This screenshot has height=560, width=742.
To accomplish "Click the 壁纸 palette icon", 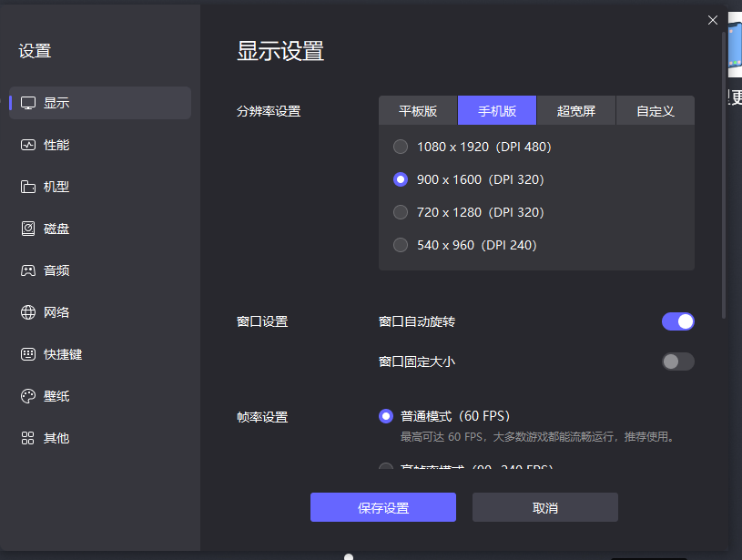I will point(28,396).
